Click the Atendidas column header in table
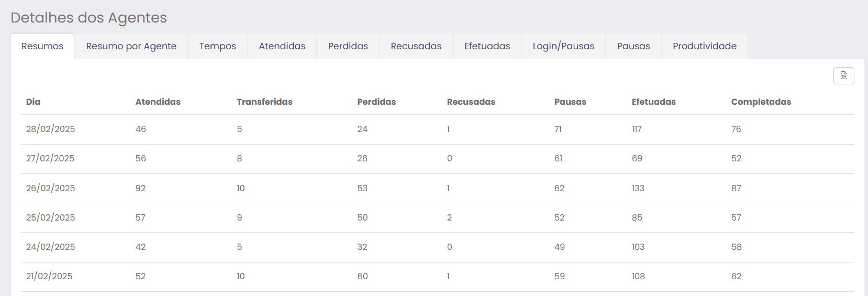868x296 pixels. click(158, 102)
